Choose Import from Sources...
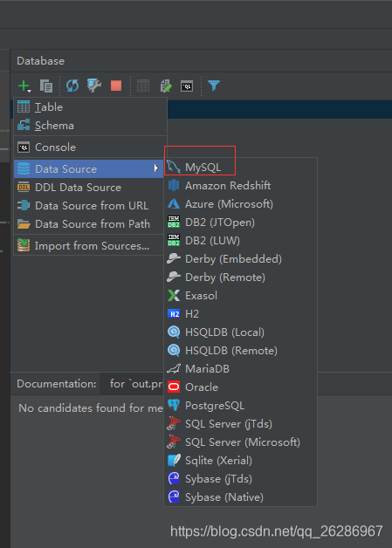Screen dimensions: 392x548 pos(89,246)
